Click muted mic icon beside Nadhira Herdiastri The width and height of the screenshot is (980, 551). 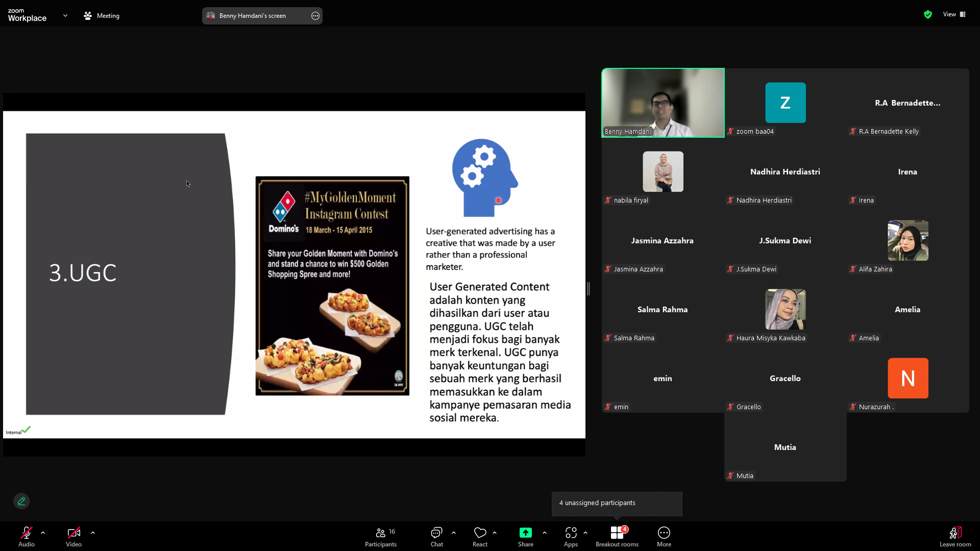point(730,200)
